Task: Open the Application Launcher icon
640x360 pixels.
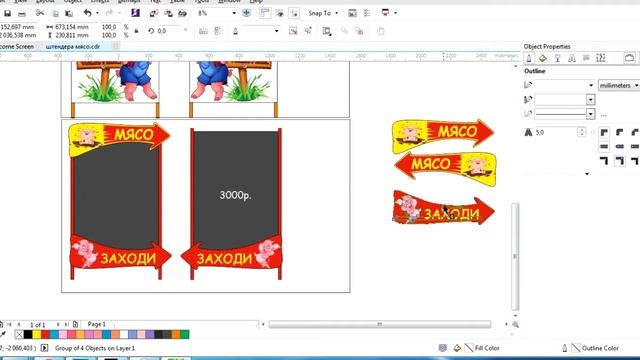Action: 385,13
